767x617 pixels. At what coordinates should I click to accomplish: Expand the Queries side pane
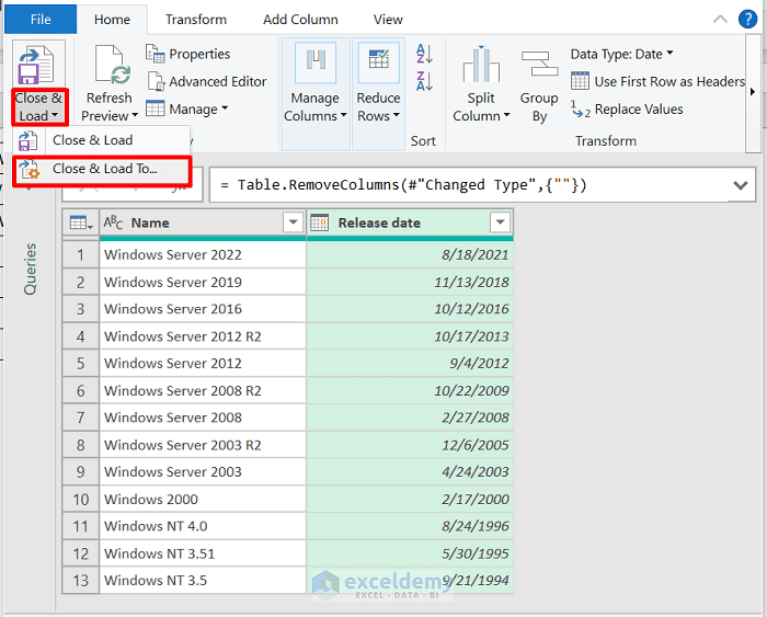point(30,269)
